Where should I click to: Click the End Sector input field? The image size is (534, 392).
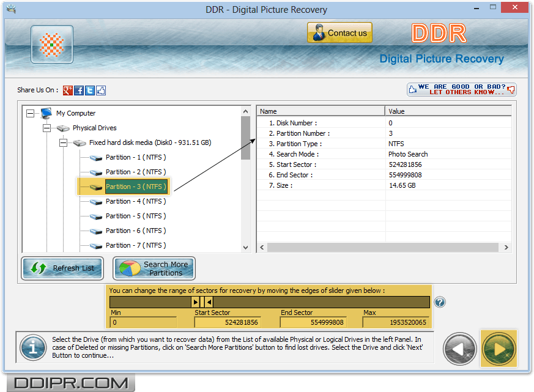313,322
